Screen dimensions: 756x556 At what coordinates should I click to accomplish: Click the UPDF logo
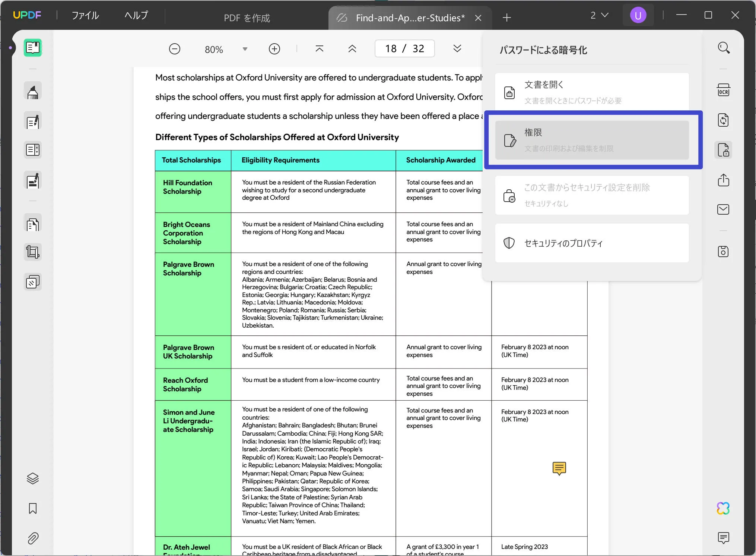tap(27, 15)
